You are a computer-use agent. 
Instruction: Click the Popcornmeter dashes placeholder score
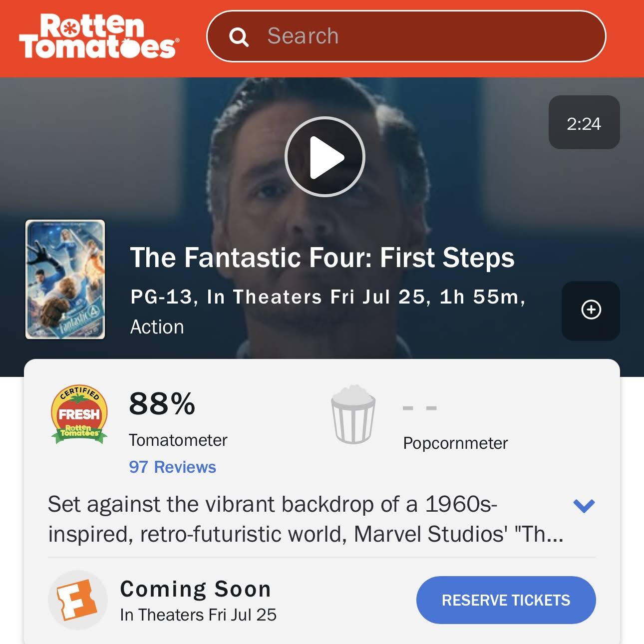[x=420, y=408]
